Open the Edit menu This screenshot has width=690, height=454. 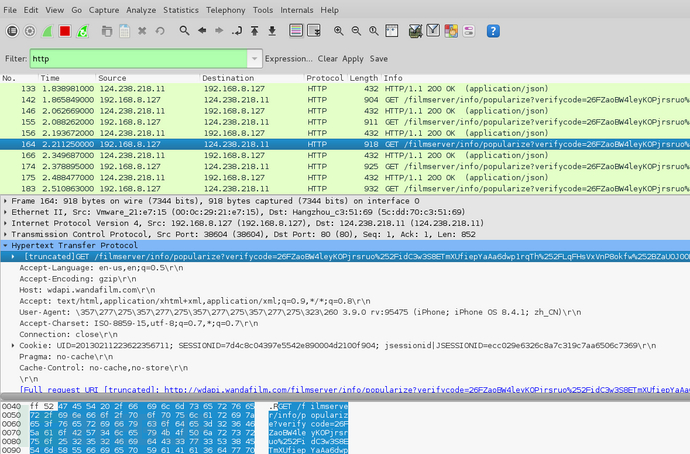tap(31, 10)
